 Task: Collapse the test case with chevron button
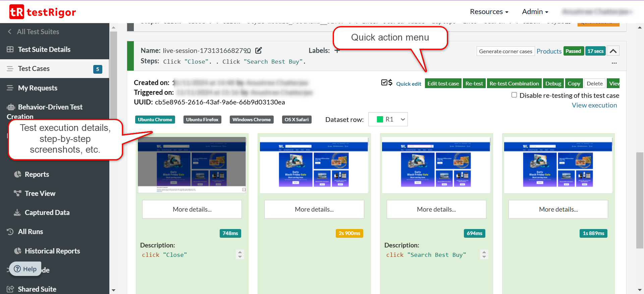click(613, 51)
